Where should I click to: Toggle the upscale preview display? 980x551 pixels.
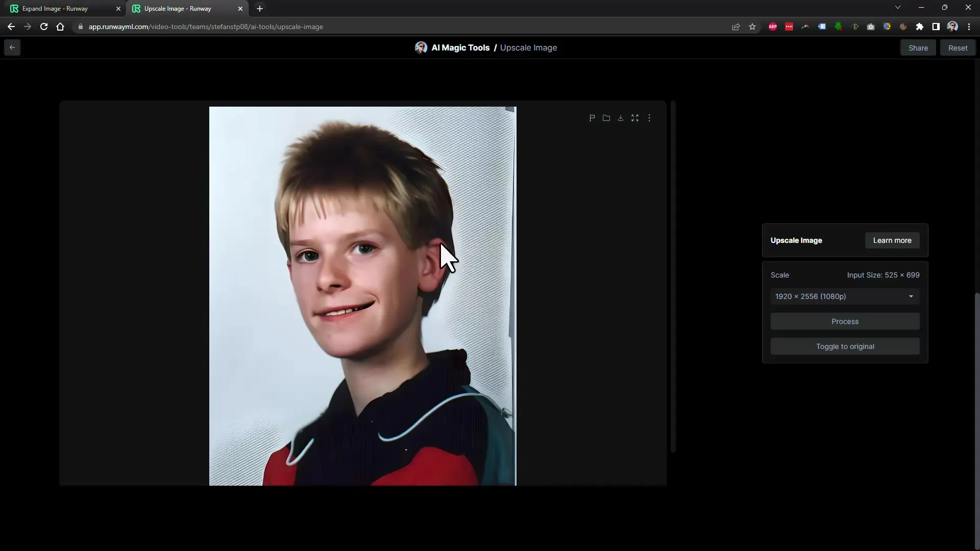click(x=845, y=346)
